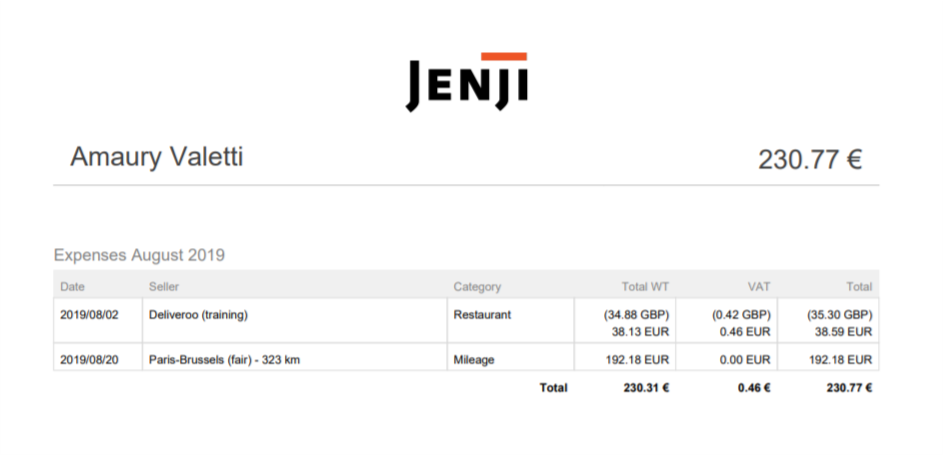This screenshot has width=943, height=455.
Task: Click the (0.42 GBP) VAT value
Action: coord(741,314)
